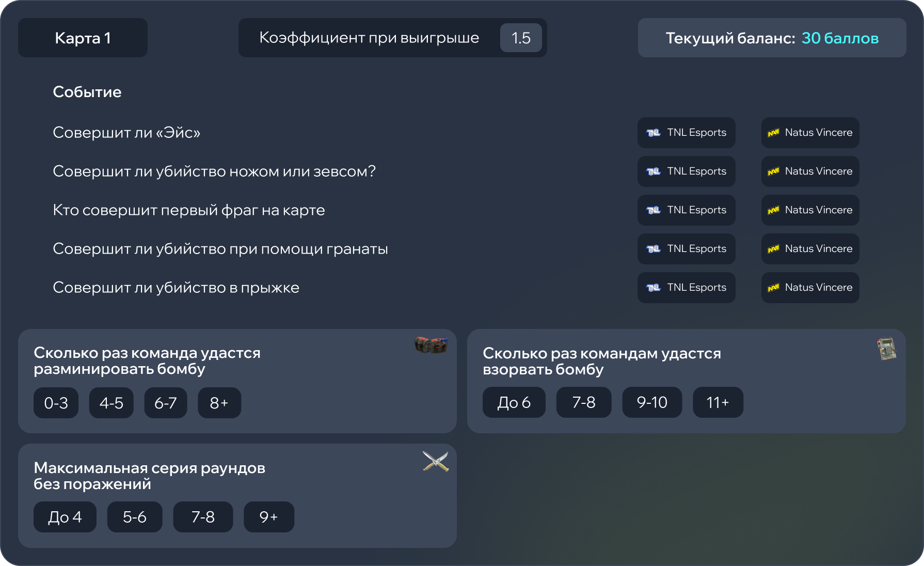Screen dimensions: 924x566
Task: Click the TNL logo in «Эйс» event row
Action: 654,132
